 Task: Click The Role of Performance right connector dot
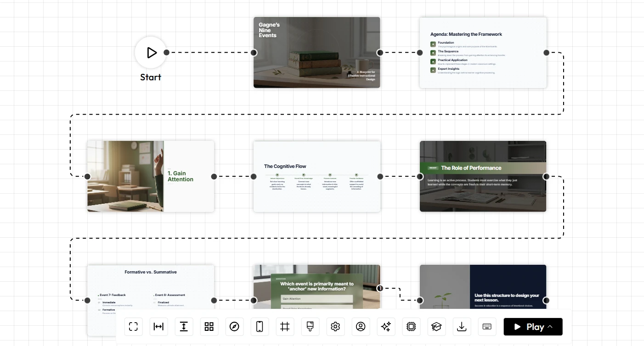546,176
